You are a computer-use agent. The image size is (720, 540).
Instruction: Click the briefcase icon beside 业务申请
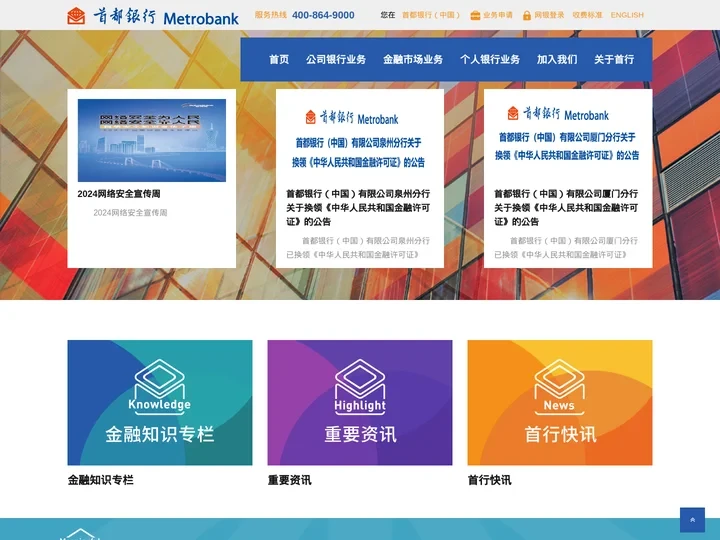(475, 15)
